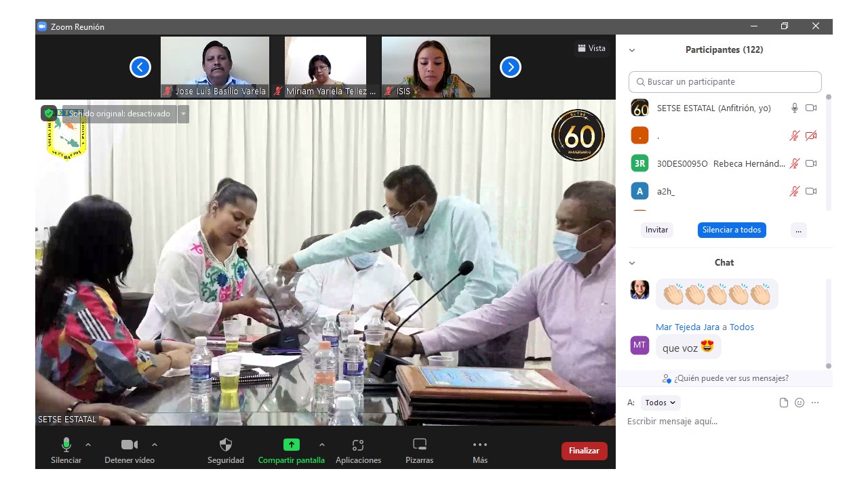
Task: Open the Todos recipient dropdown
Action: [x=660, y=403]
